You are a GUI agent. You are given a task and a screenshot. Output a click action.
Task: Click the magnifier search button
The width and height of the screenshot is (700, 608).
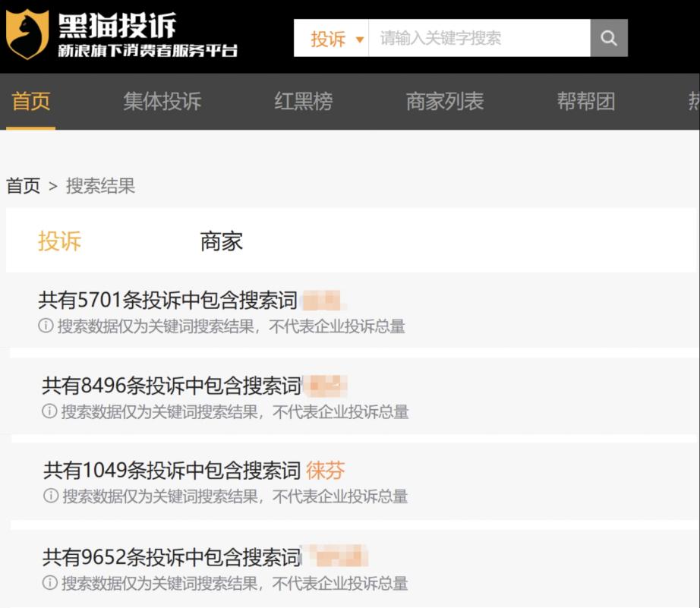(609, 38)
